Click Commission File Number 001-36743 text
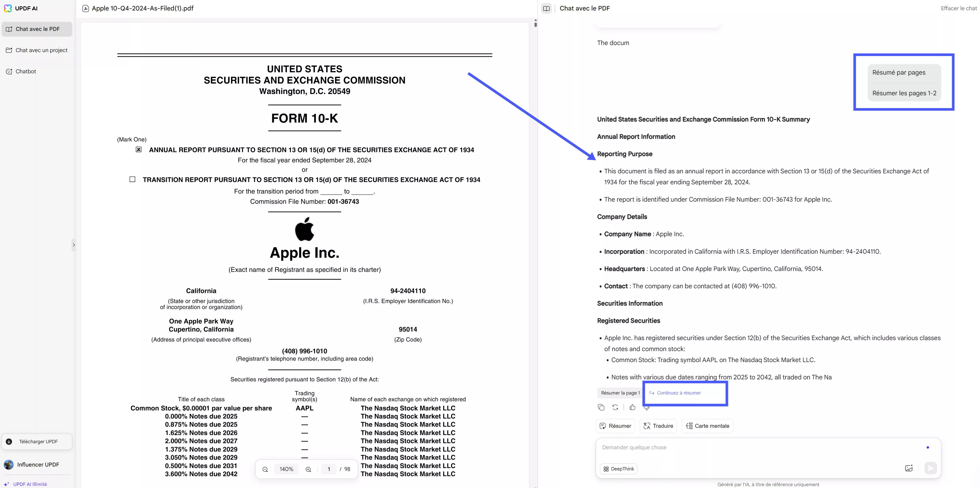This screenshot has height=488, width=980. 304,202
